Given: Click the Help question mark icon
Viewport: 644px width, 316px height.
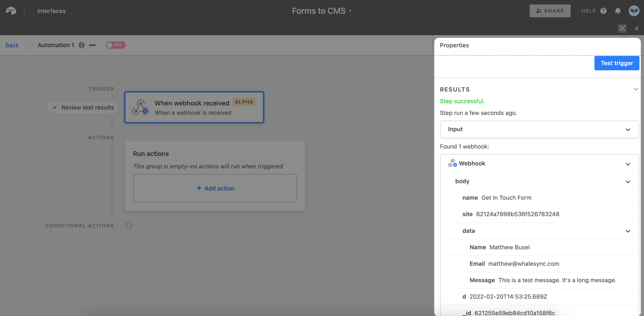Looking at the screenshot, I should coord(604,11).
